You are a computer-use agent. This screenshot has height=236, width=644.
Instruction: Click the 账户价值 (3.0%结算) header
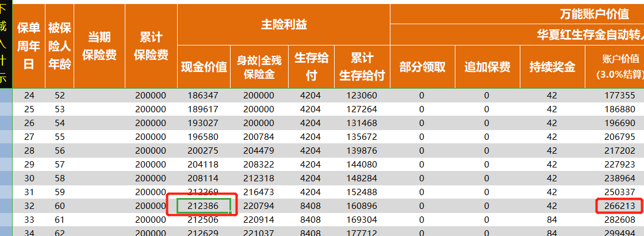click(615, 67)
